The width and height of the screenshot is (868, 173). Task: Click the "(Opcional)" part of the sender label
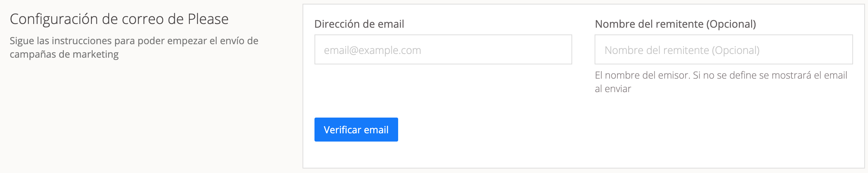pos(731,24)
